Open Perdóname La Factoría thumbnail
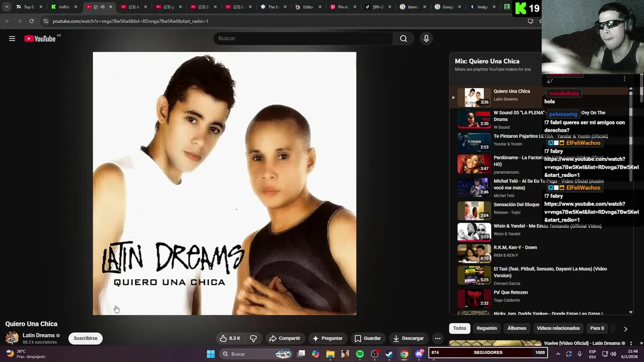644x362 pixels. (x=474, y=163)
